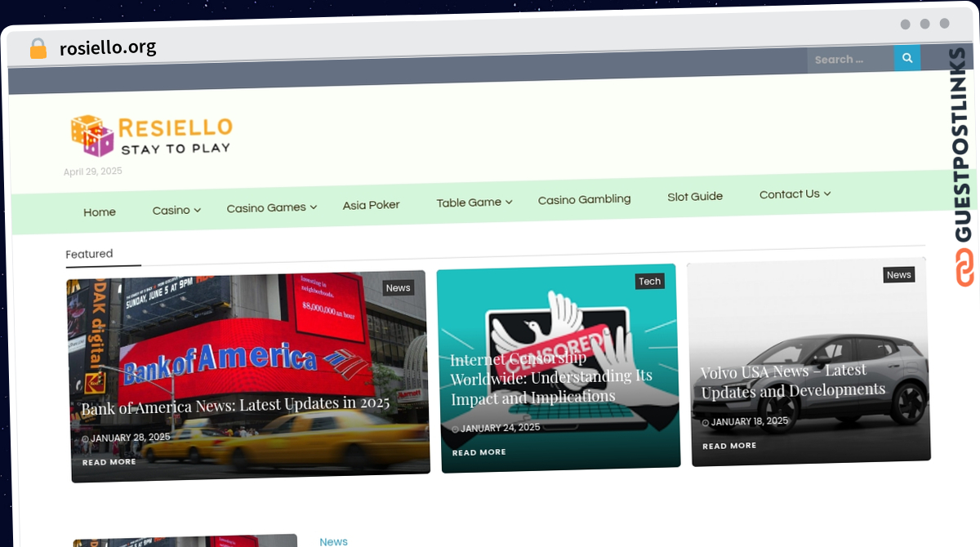The height and width of the screenshot is (547, 980).
Task: Open the Volvo USA News headline
Action: click(x=792, y=381)
